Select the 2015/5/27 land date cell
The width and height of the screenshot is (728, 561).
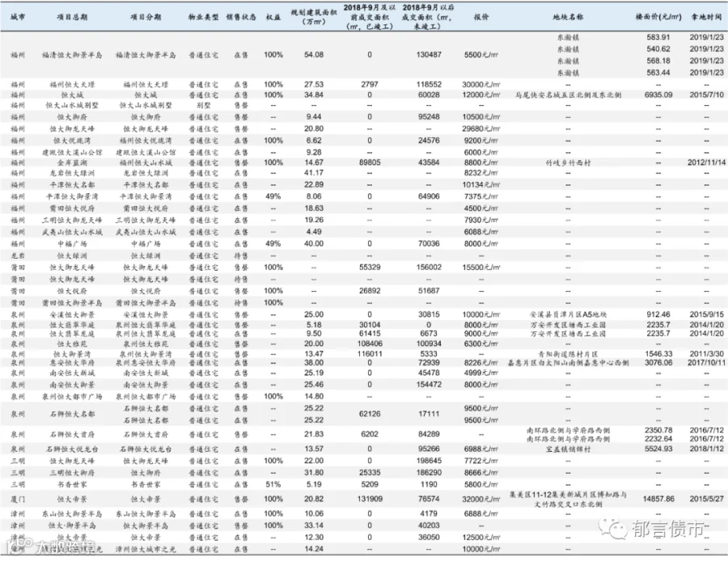click(x=706, y=499)
